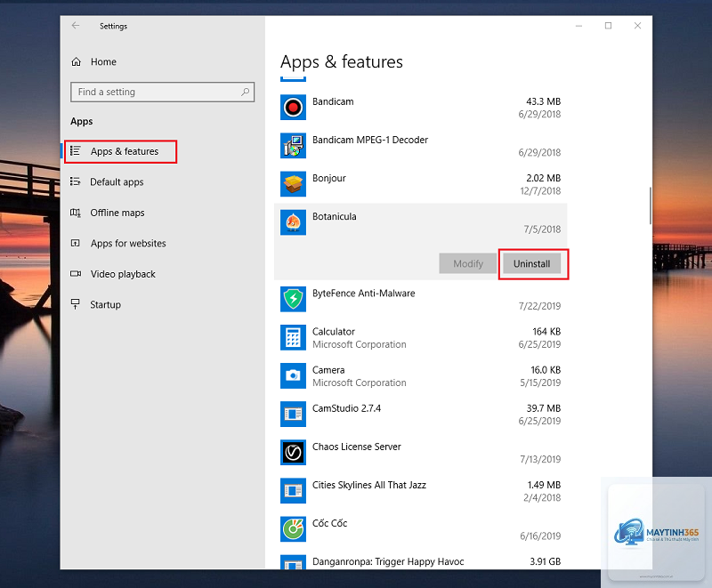Screen dimensions: 712x588
Task: Select the Bandicam entry name
Action: [333, 101]
